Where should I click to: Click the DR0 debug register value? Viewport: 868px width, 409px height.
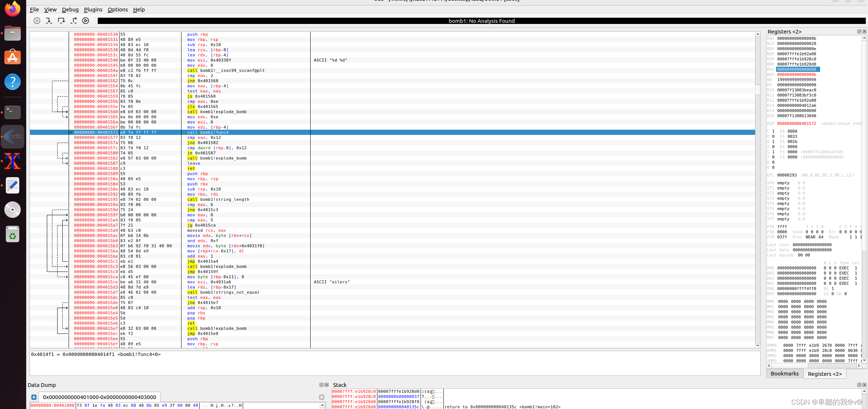click(x=797, y=268)
